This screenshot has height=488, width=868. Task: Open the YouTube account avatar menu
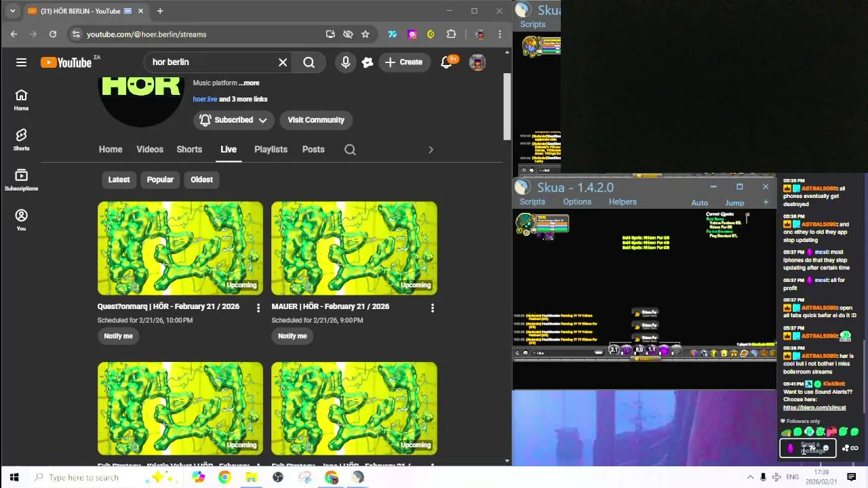[477, 62]
